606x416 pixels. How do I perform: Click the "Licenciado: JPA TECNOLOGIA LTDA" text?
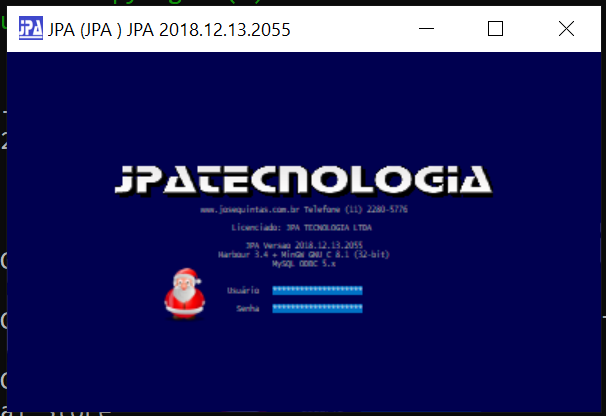click(x=301, y=227)
